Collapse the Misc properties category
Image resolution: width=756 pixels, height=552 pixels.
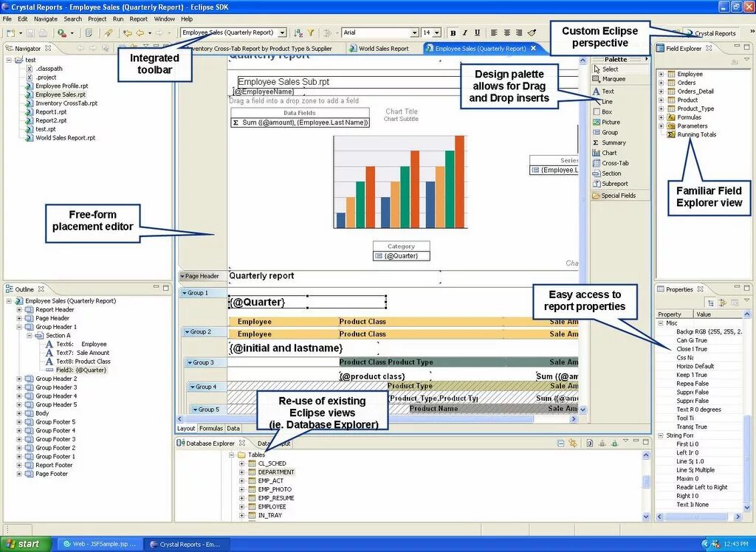(661, 323)
